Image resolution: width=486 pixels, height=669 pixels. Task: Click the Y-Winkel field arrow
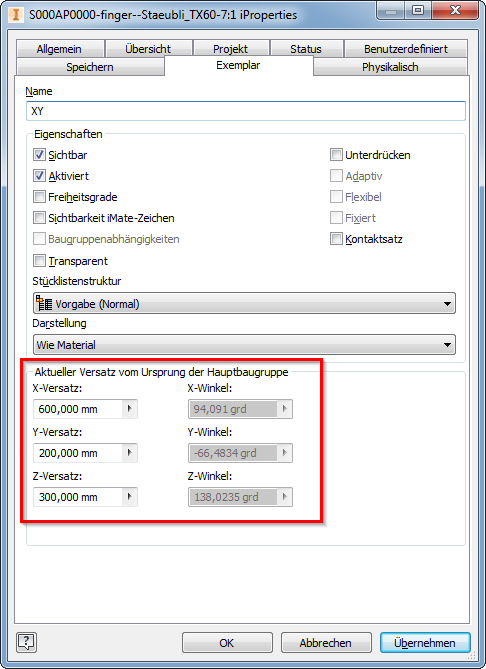pyautogui.click(x=285, y=453)
